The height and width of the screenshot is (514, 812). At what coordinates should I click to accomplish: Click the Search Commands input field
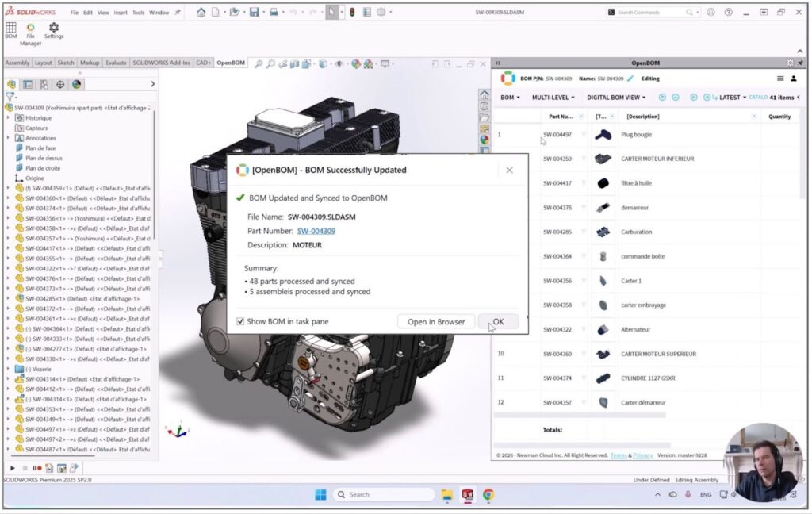650,13
